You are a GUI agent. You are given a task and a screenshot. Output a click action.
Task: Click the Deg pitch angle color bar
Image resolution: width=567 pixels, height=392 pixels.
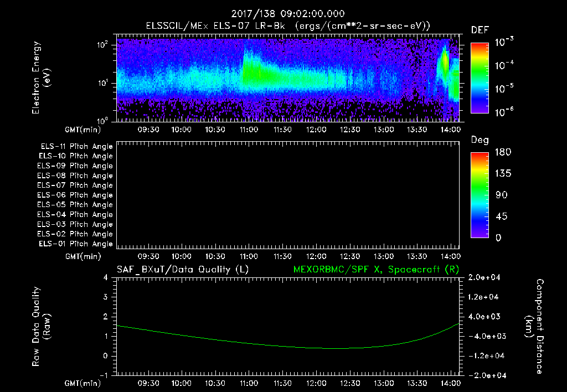click(480, 195)
